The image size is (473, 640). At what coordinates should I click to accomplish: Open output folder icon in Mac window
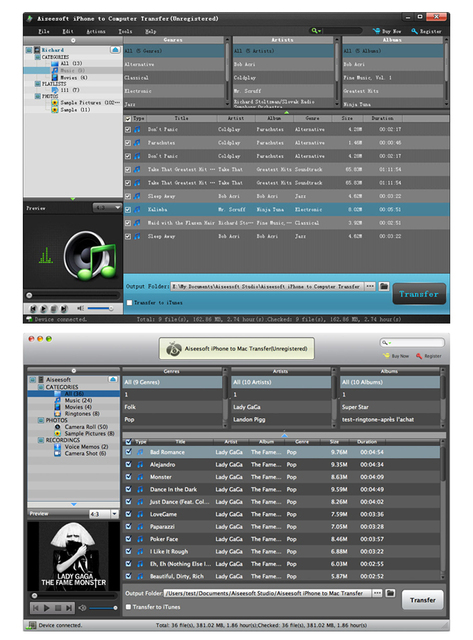tap(390, 593)
